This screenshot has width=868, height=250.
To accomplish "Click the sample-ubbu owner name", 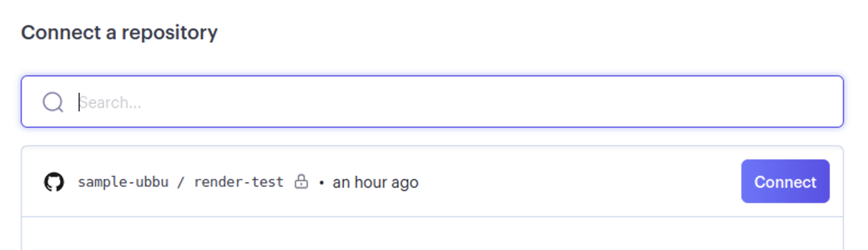I will (x=123, y=182).
